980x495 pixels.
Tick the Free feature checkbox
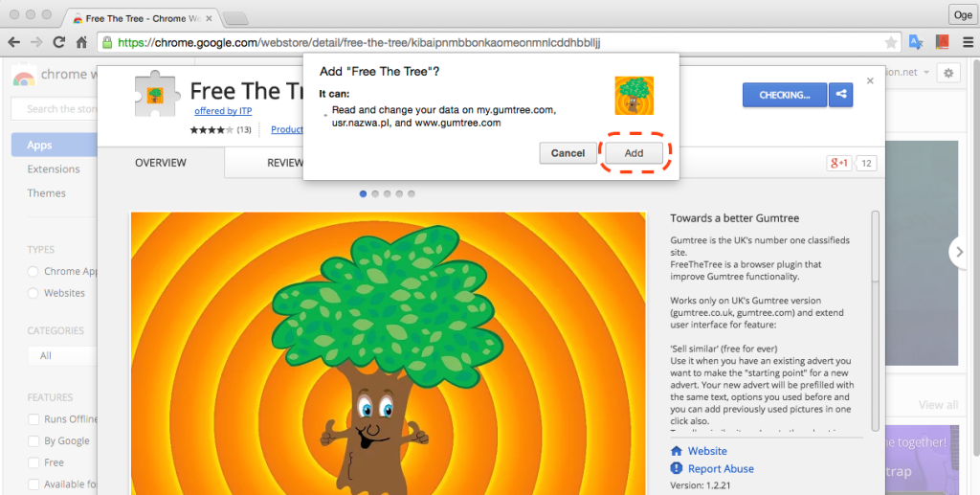tap(33, 462)
